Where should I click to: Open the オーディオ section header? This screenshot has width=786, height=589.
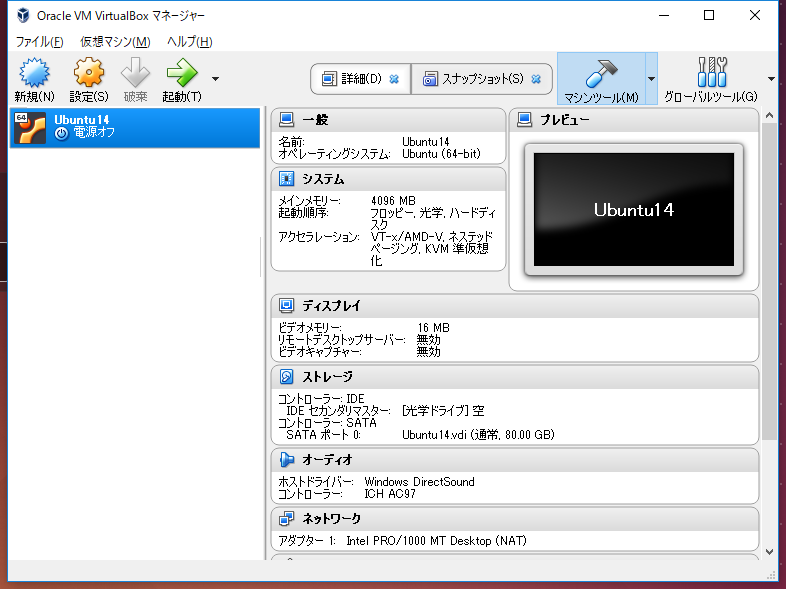(x=515, y=460)
